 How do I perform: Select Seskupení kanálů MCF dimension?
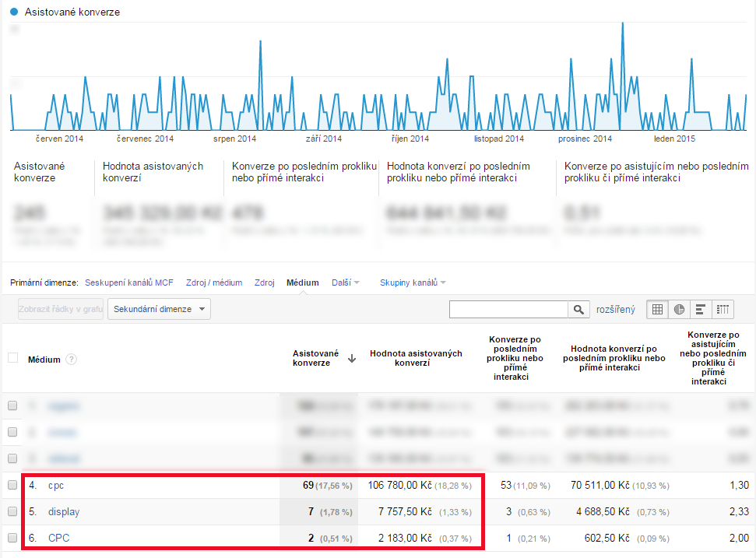[x=128, y=283]
